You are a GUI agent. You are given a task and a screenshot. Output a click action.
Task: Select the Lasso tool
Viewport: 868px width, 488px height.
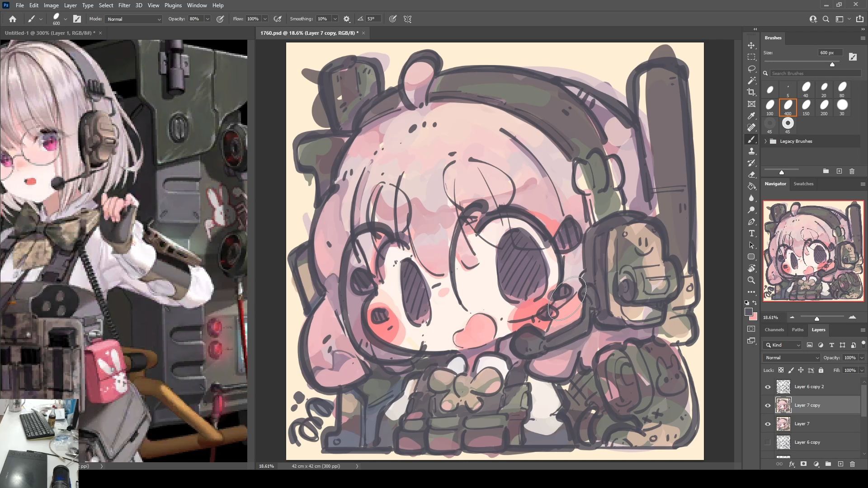pos(751,69)
